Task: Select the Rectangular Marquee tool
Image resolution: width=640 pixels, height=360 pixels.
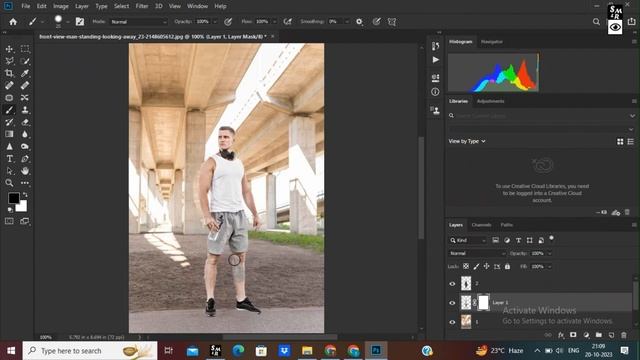Action: coord(25,49)
